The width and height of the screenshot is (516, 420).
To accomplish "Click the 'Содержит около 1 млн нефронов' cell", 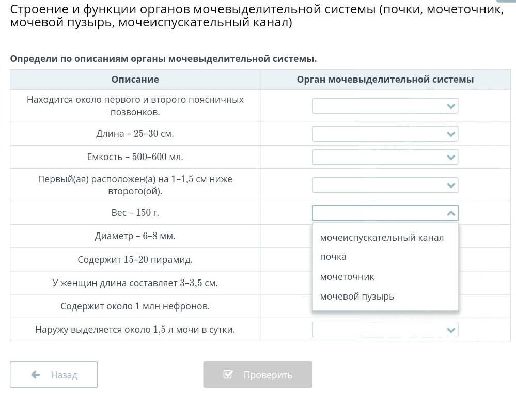I will coord(135,306).
